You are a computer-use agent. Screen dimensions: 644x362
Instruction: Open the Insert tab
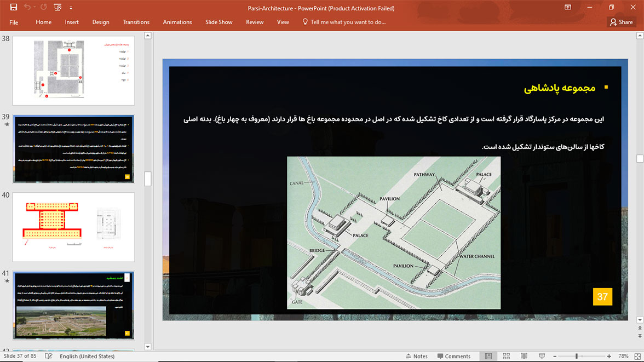pyautogui.click(x=72, y=22)
